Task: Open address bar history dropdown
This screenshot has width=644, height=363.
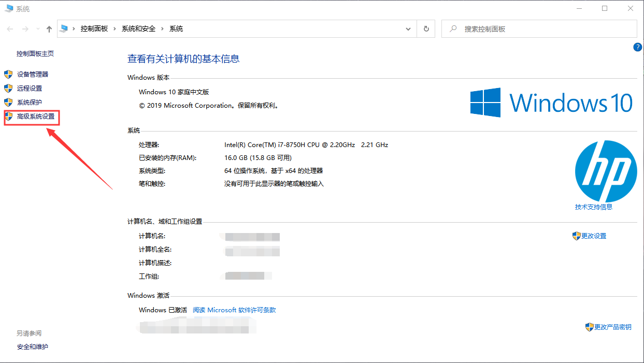Action: pos(408,29)
